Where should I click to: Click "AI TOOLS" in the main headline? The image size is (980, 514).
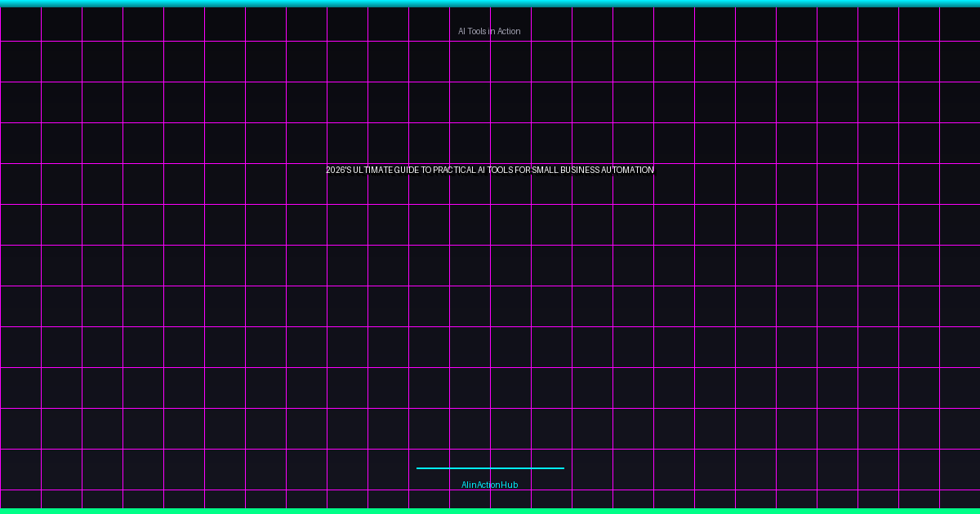[x=495, y=171]
